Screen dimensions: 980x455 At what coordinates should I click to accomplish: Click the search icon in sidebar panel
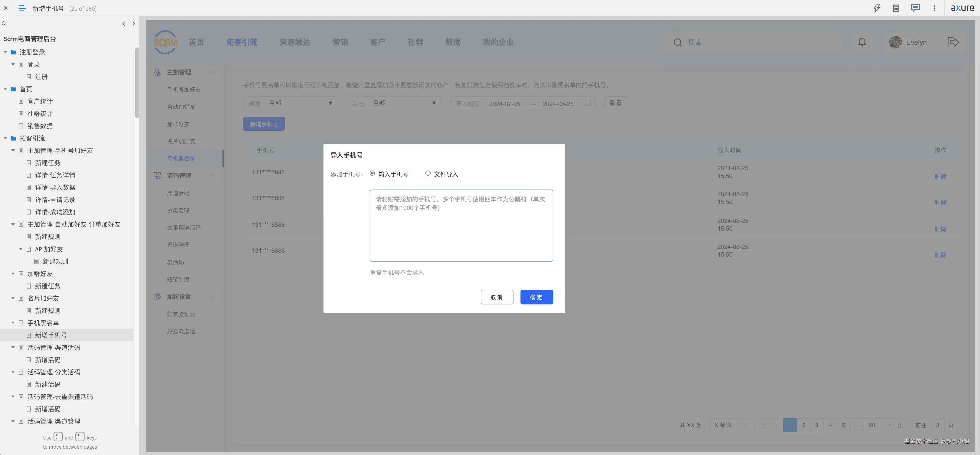(x=4, y=24)
